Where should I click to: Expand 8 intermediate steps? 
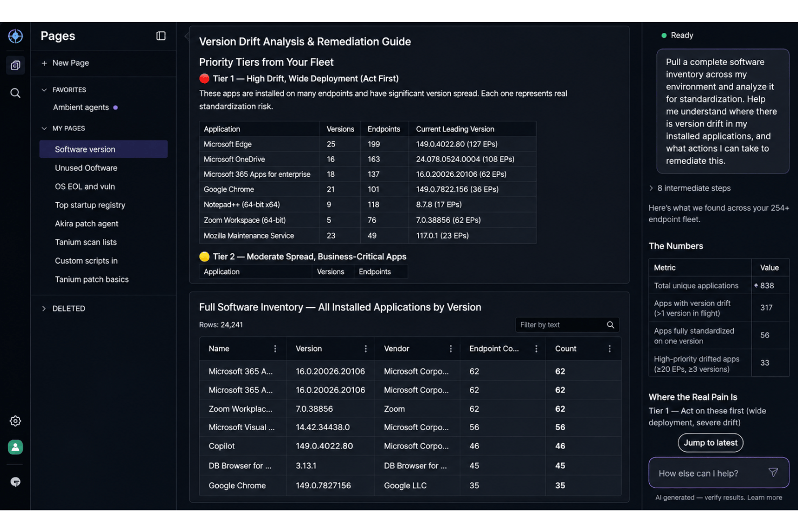tap(690, 188)
